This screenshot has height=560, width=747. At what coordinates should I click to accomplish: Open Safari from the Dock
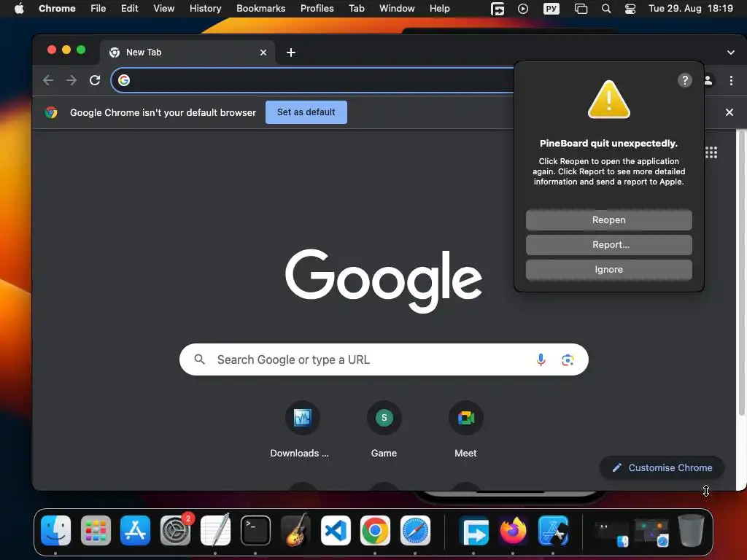coord(415,530)
